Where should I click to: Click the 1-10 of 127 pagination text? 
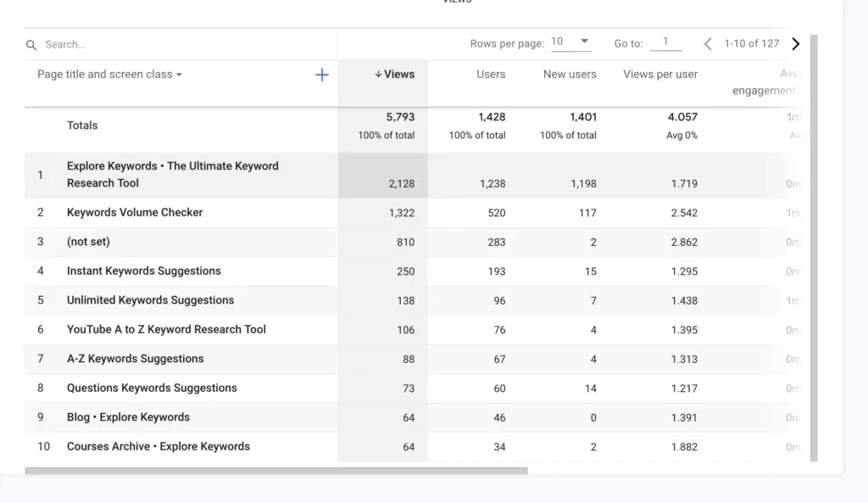751,44
